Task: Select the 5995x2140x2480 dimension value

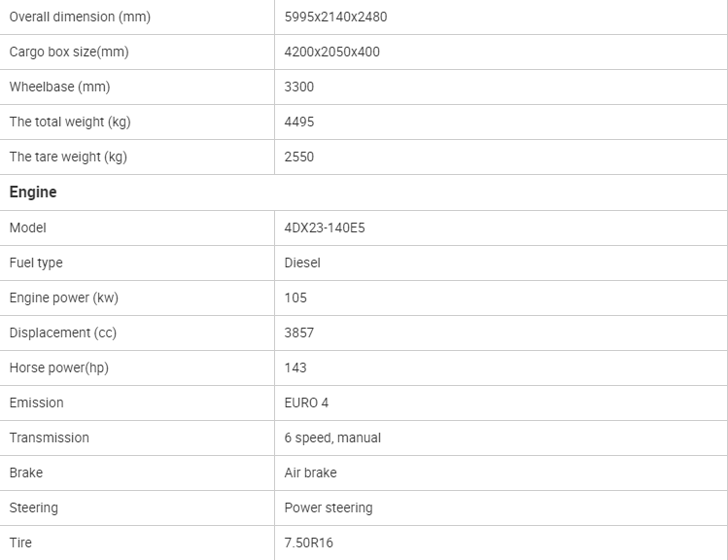Action: (x=335, y=17)
